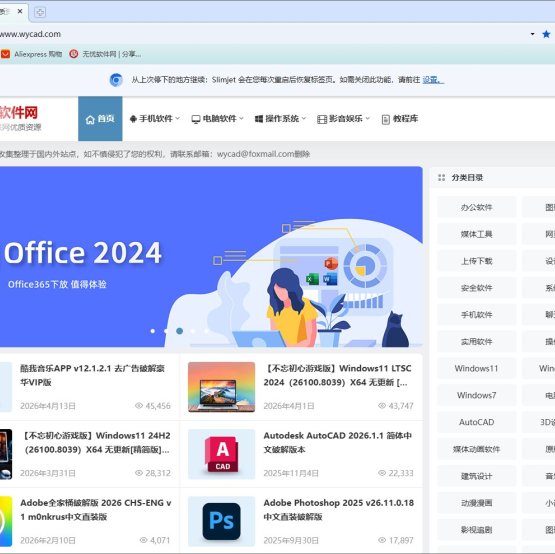Click the android icon beside 手机软件
This screenshot has width=555, height=554.
[x=133, y=119]
